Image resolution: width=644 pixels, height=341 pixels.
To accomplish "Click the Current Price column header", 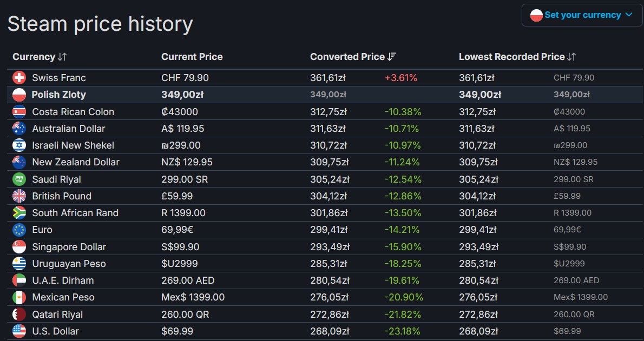I will pyautogui.click(x=192, y=57).
